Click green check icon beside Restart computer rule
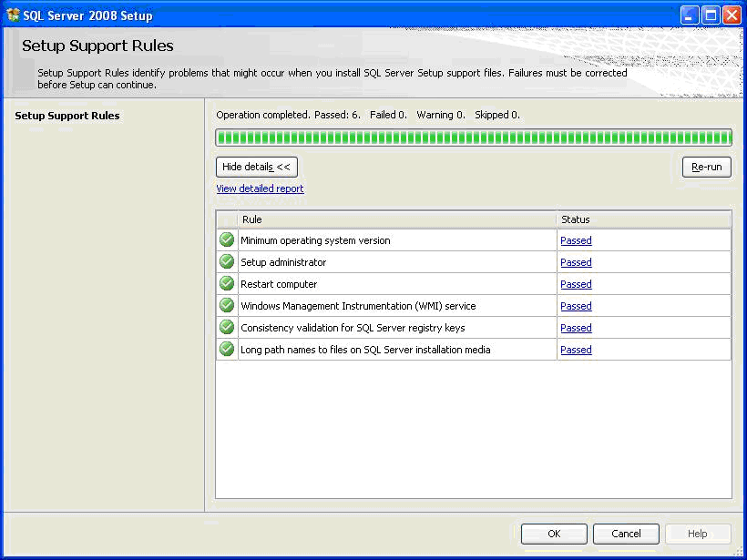The width and height of the screenshot is (747, 560). click(x=227, y=284)
